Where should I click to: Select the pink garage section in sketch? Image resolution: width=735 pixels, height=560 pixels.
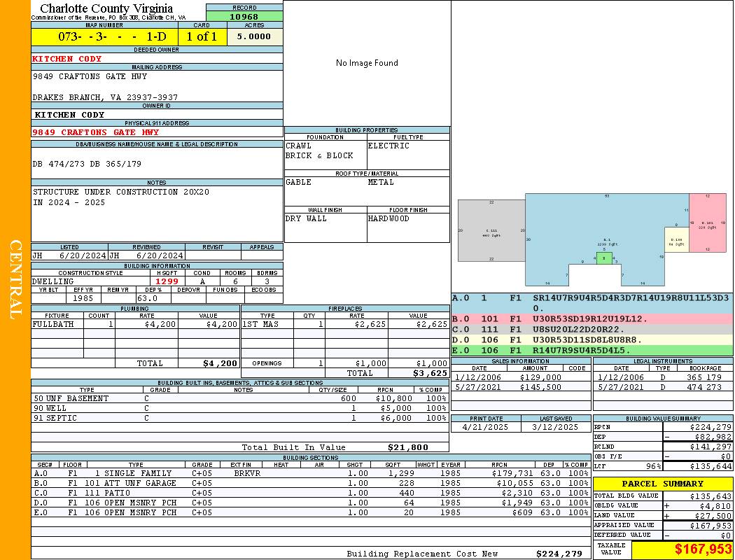pos(707,223)
